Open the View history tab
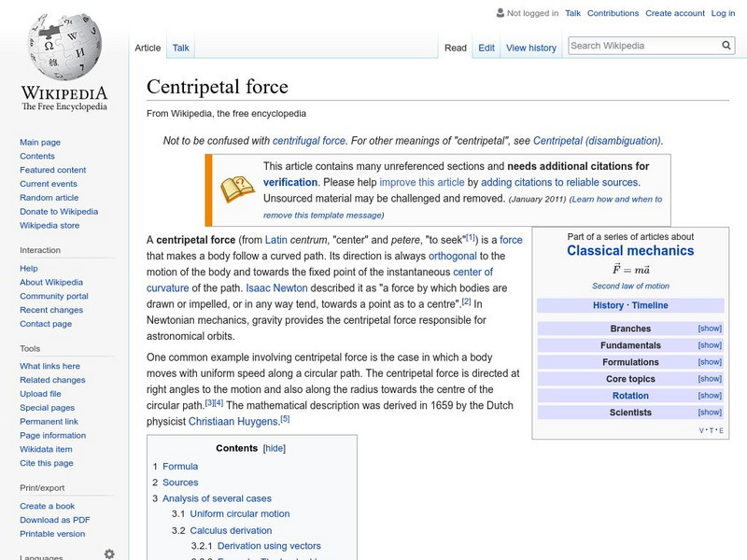Viewport: 747px width, 560px height. [531, 48]
